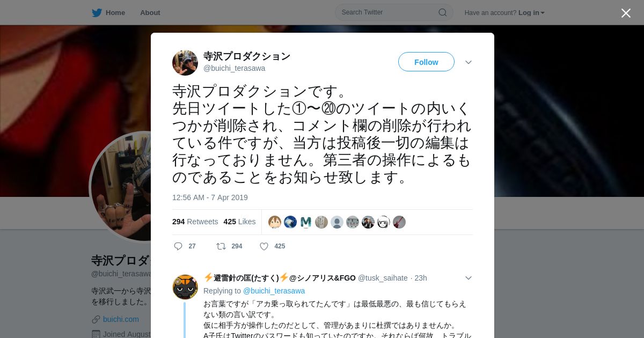Screen dimensions: 644x338
Task: Expand the reply options chevron
Action: point(469,278)
